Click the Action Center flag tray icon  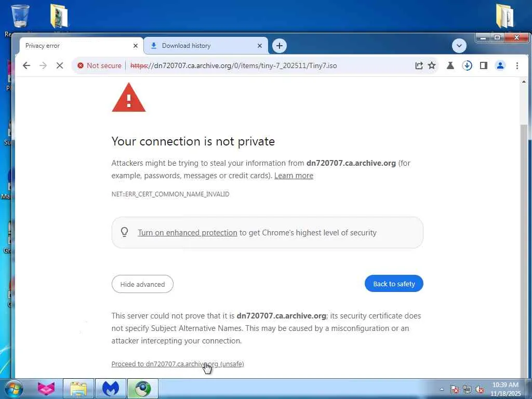[x=455, y=390]
